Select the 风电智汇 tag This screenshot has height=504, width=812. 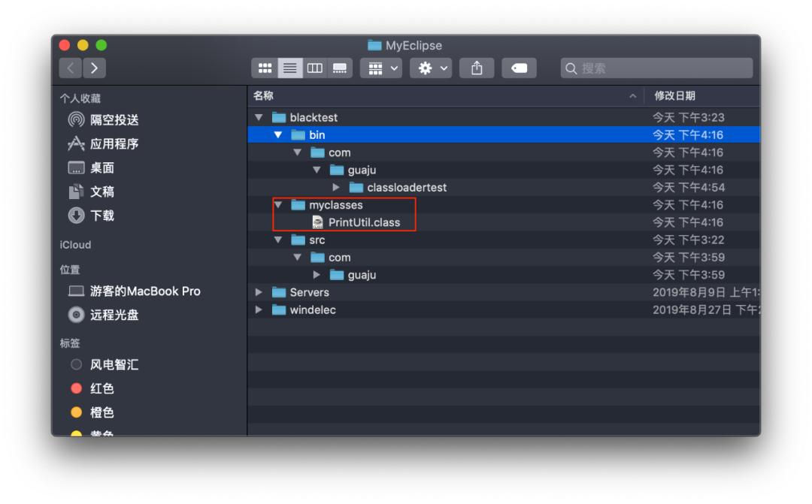click(x=105, y=365)
